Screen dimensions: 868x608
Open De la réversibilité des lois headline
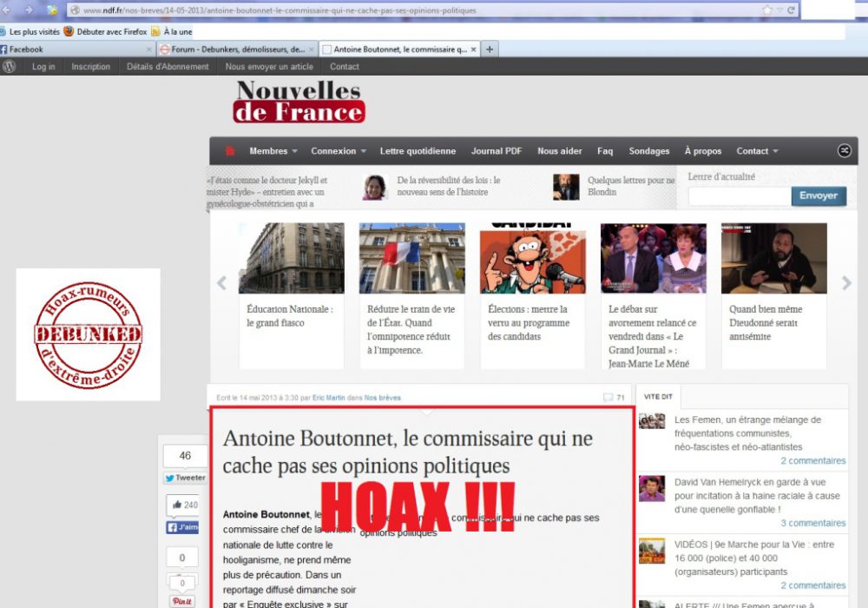point(449,186)
